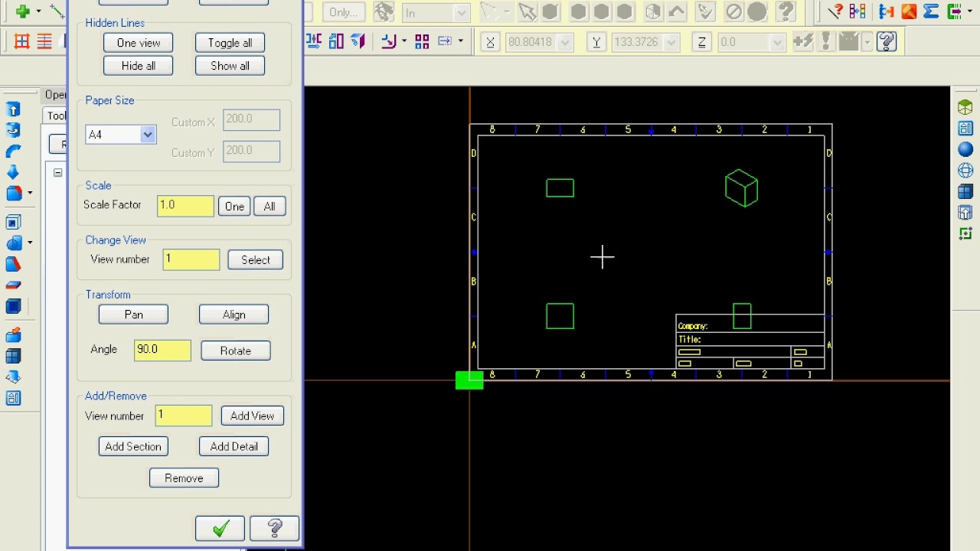Click the dark blue solid cube icon
Viewport: 980px width, 551px height.
pos(13,307)
